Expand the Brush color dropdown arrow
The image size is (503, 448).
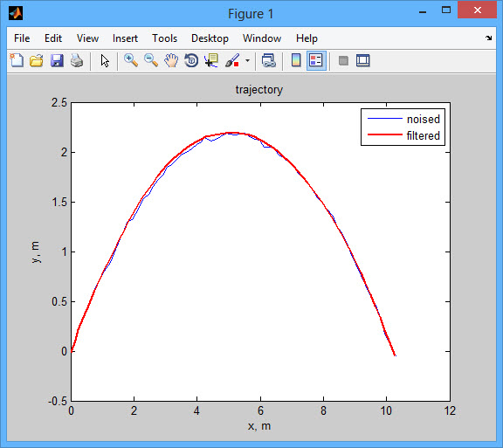(x=247, y=60)
